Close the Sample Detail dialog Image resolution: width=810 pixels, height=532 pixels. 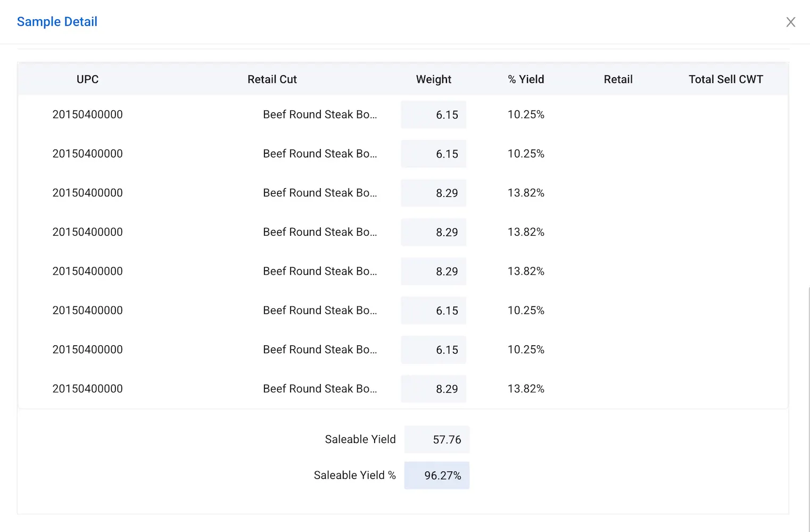point(791,22)
